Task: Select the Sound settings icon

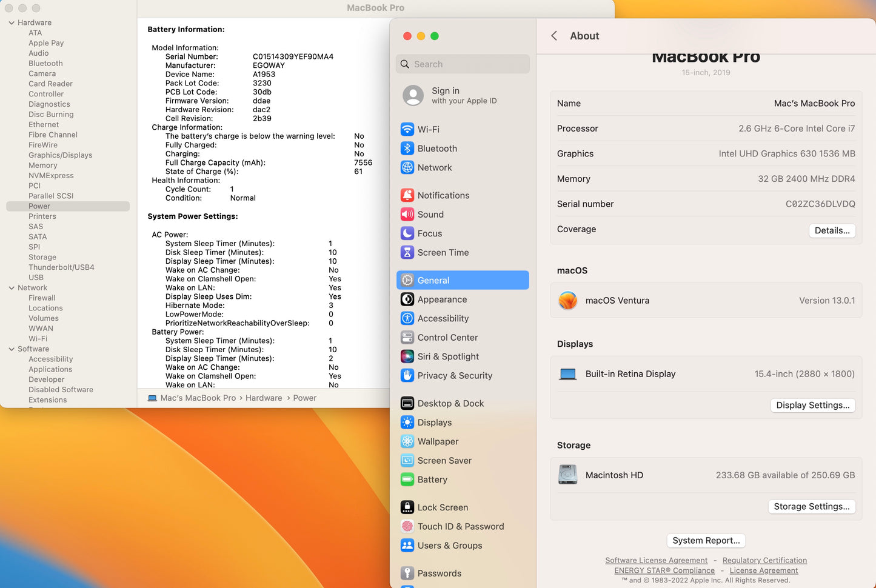Action: [x=430, y=214]
